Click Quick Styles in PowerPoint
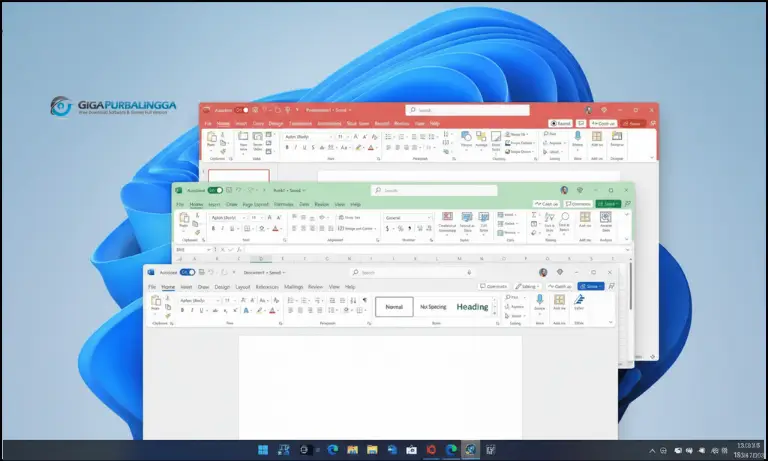Viewport: 768px width, 461px height. 496,140
